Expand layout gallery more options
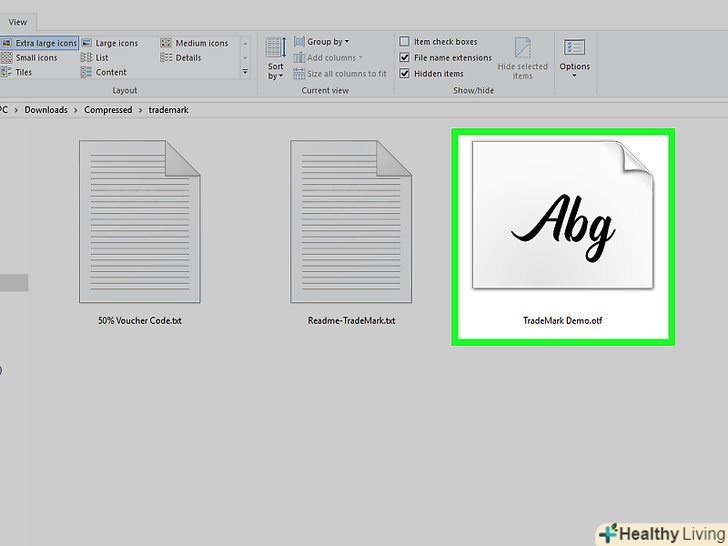Screen dimensions: 728x546 pyautogui.click(x=245, y=72)
